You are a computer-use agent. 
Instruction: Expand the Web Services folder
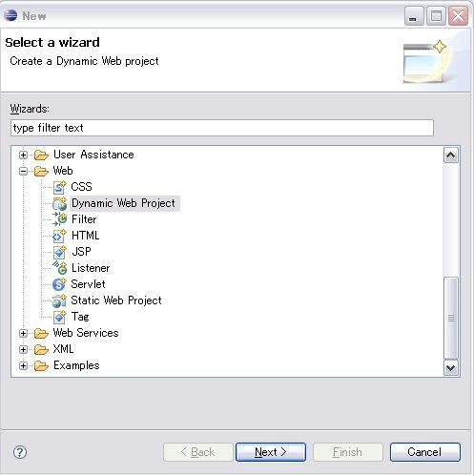point(23,333)
